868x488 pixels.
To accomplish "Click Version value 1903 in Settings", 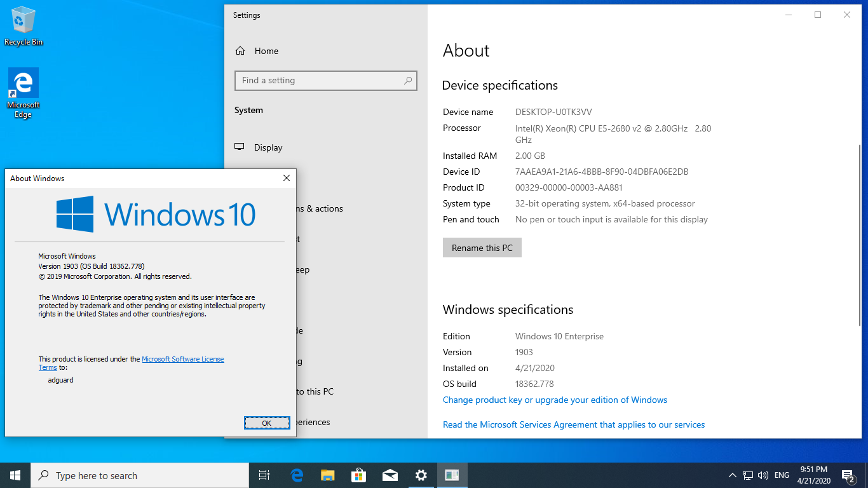I will click(524, 352).
